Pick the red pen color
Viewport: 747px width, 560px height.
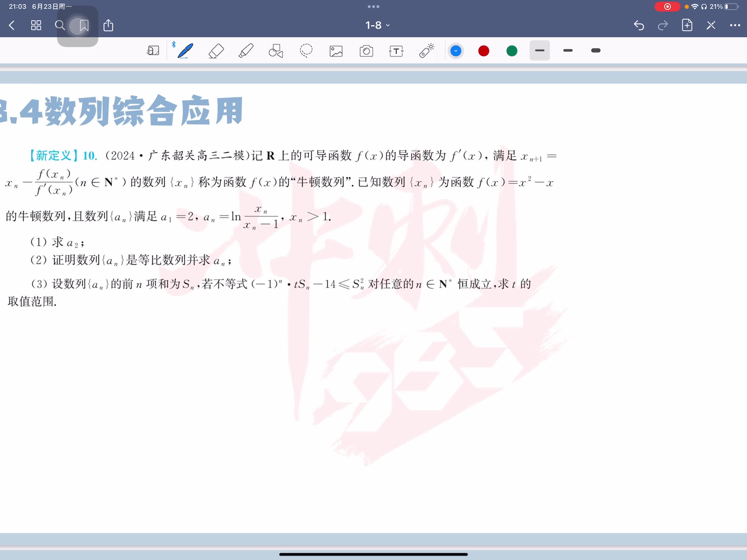click(483, 51)
